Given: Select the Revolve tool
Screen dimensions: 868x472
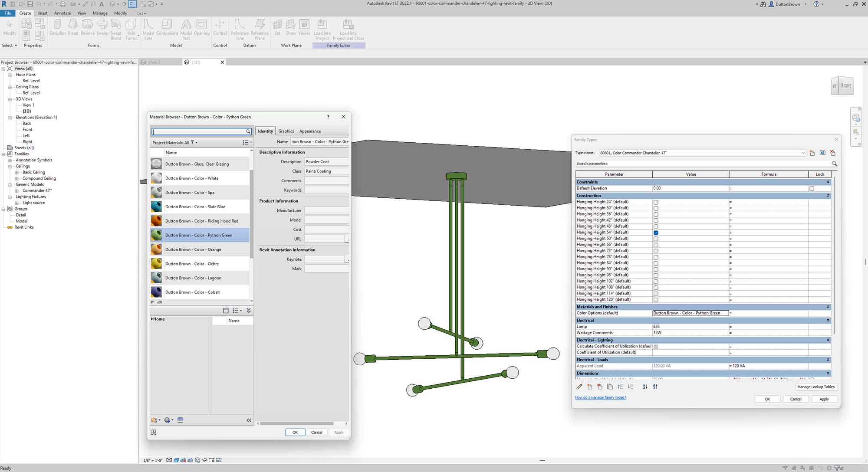Looking at the screenshot, I should 87,29.
